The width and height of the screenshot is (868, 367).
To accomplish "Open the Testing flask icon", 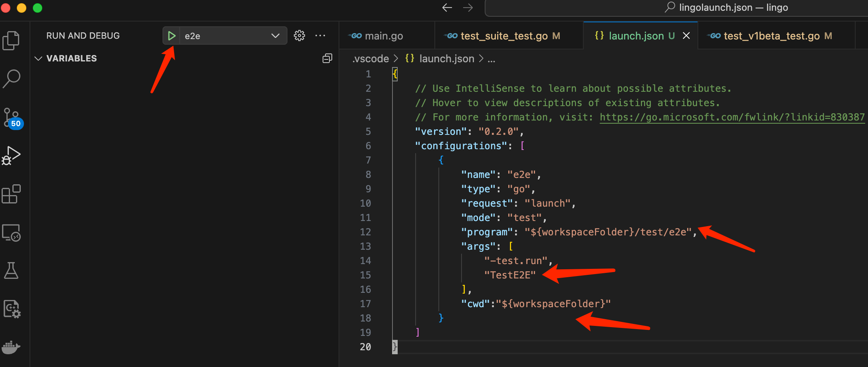I will pyautogui.click(x=11, y=270).
